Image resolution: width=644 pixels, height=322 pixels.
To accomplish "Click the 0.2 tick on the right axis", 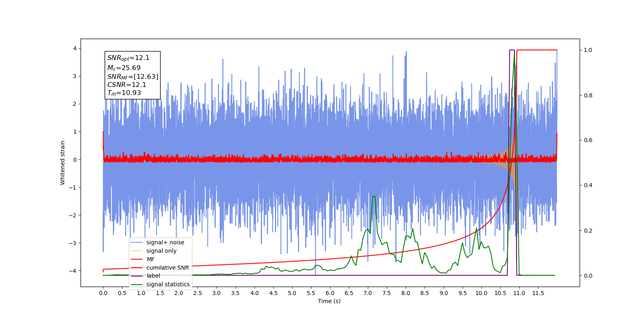I will point(588,231).
